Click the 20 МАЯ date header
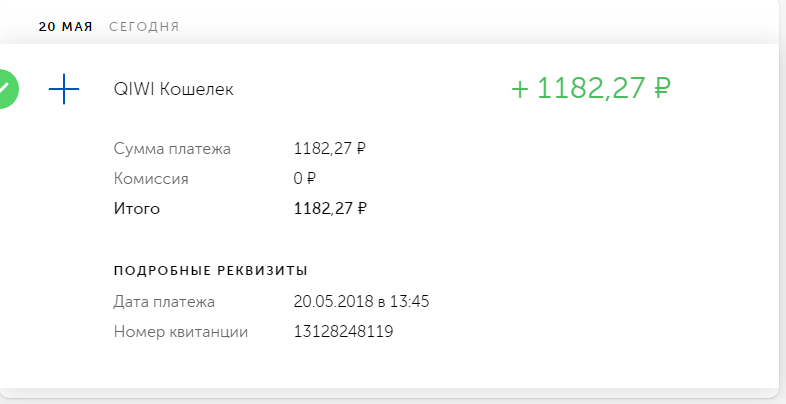 (65, 27)
